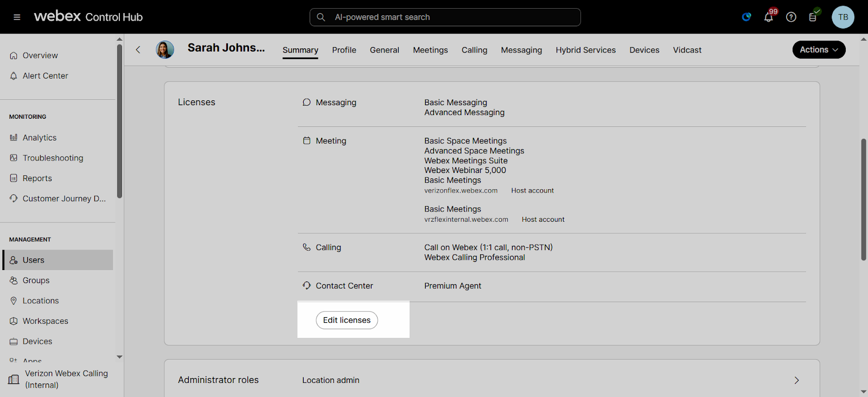Screen dimensions: 868x397
Task: Go back using the left chevron
Action: [x=138, y=50]
